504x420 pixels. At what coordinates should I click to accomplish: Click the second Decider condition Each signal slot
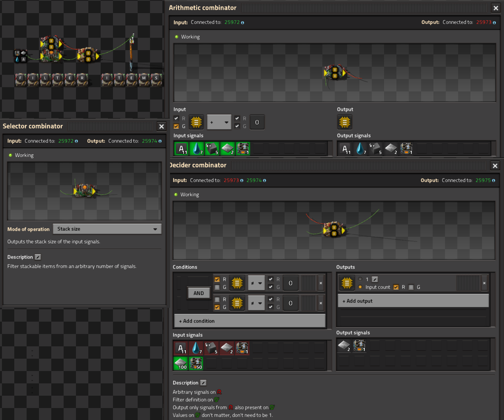237,303
